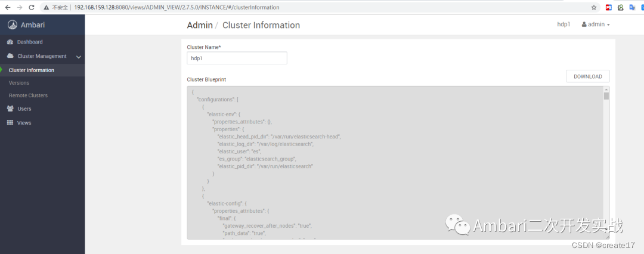The height and width of the screenshot is (254, 644).
Task: Click the Views grid icon in sidebar
Action: coord(10,123)
